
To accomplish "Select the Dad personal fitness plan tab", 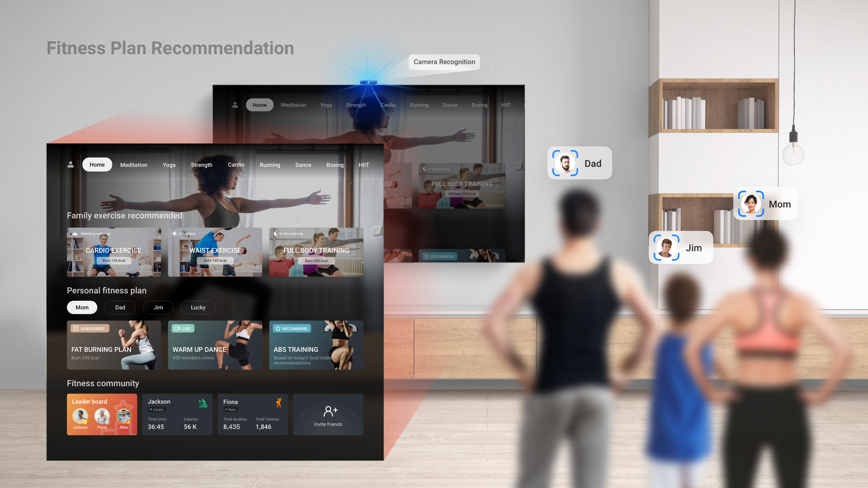I will pos(120,308).
